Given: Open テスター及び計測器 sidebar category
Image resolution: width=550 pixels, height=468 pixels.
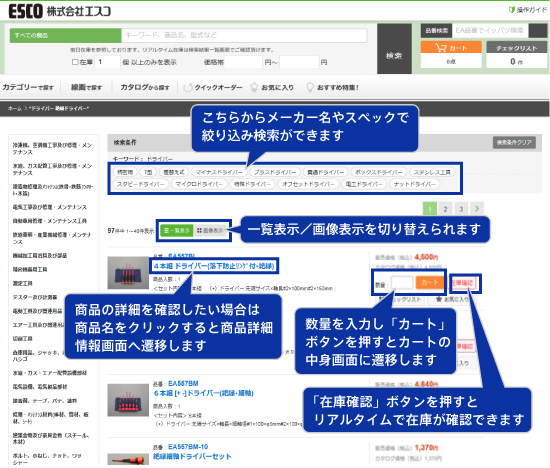Looking at the screenshot, I should pos(35,297).
